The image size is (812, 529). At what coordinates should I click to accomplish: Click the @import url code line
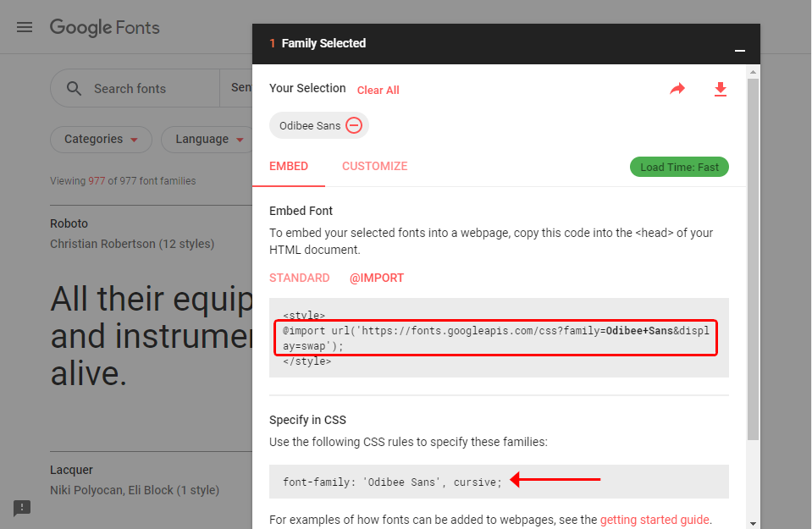[x=495, y=338]
